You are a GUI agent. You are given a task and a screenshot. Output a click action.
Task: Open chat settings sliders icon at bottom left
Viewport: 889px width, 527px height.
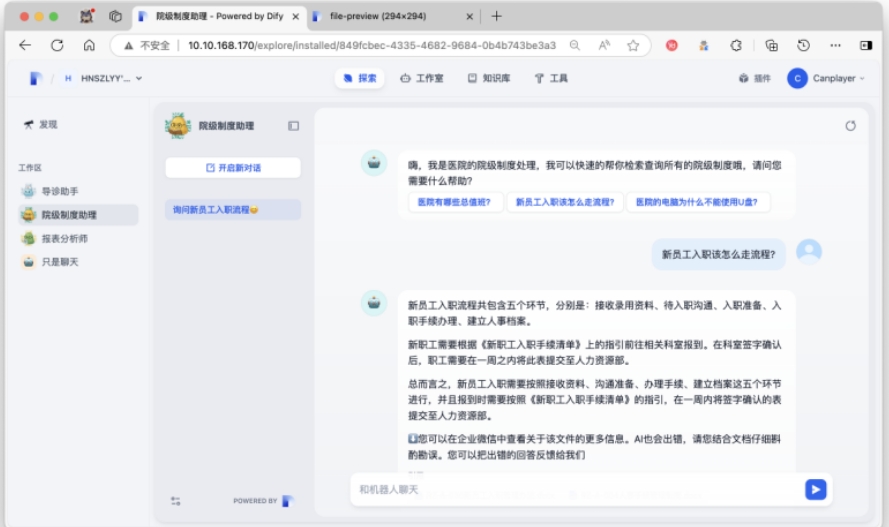tap(176, 501)
